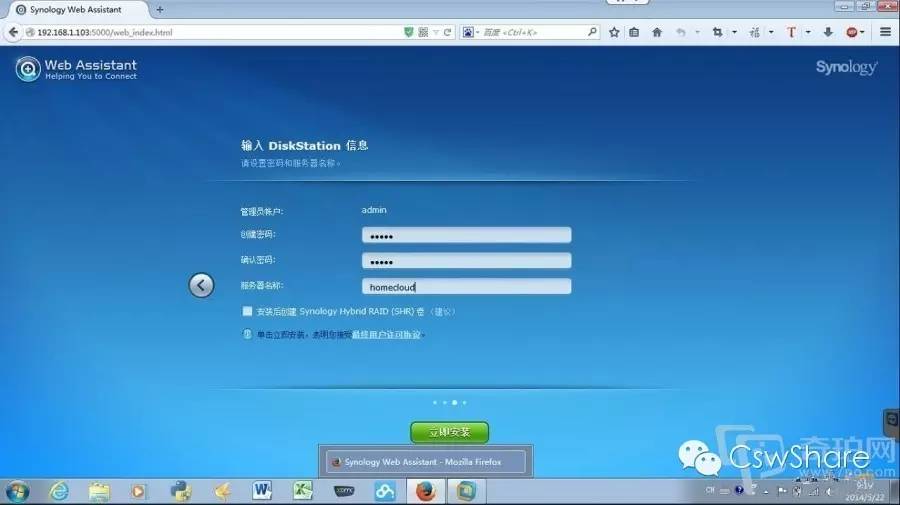Click the create password field
900x505 pixels.
click(467, 235)
